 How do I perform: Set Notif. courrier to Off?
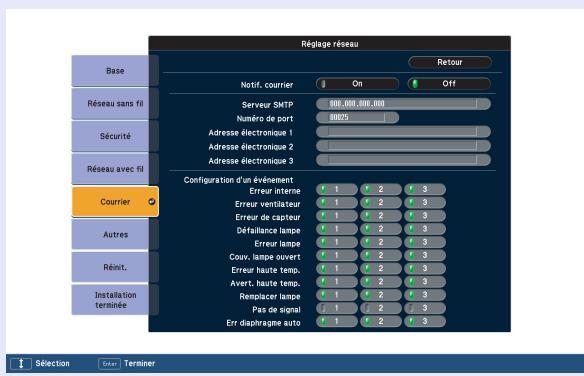coord(449,84)
